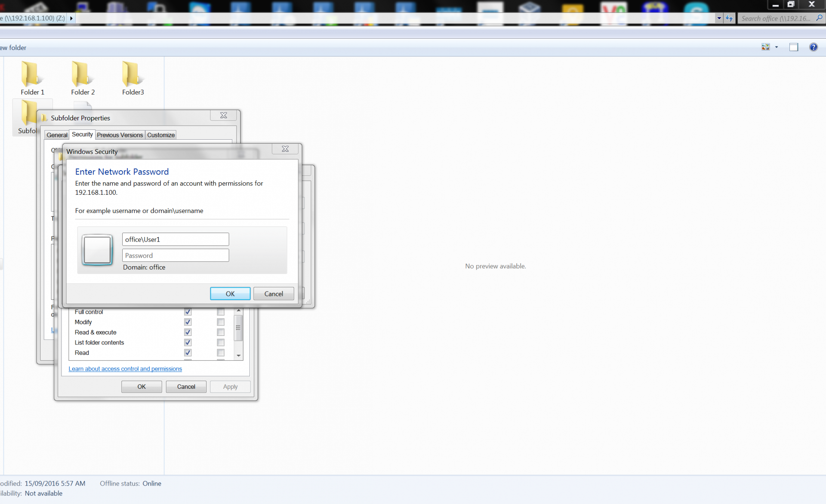Click the refresh arrows in address bar

(729, 18)
